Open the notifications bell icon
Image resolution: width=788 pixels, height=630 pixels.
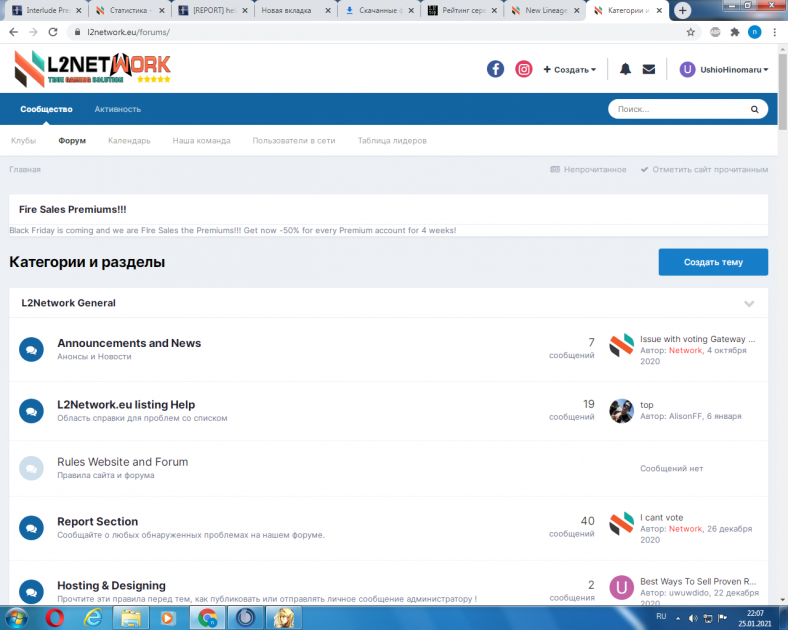(625, 69)
